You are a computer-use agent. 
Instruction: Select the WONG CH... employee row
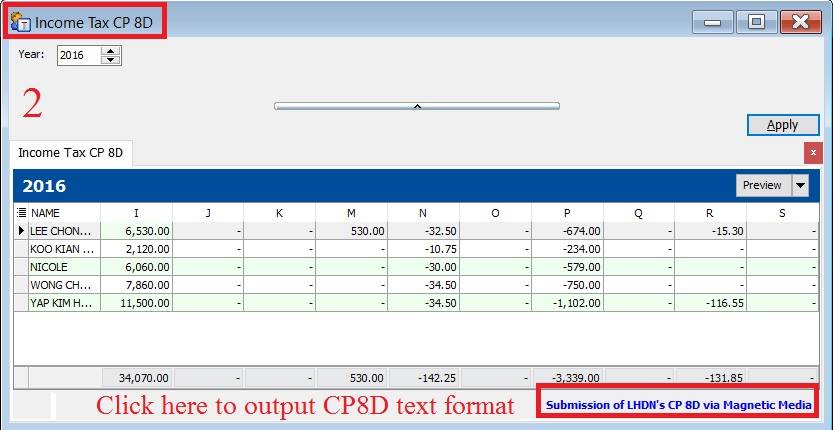[x=416, y=285]
